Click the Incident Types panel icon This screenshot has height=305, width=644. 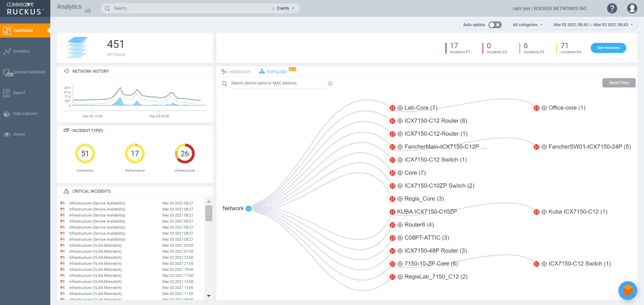(66, 130)
